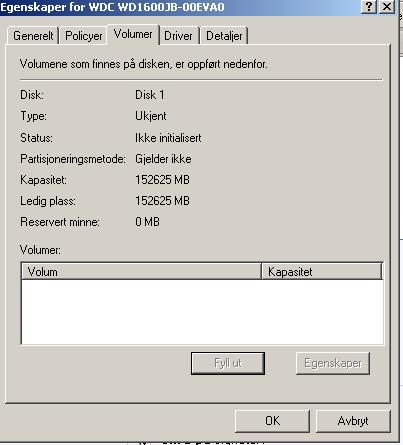Sort by the Kapasitet column header
403x445 pixels.
(x=322, y=271)
